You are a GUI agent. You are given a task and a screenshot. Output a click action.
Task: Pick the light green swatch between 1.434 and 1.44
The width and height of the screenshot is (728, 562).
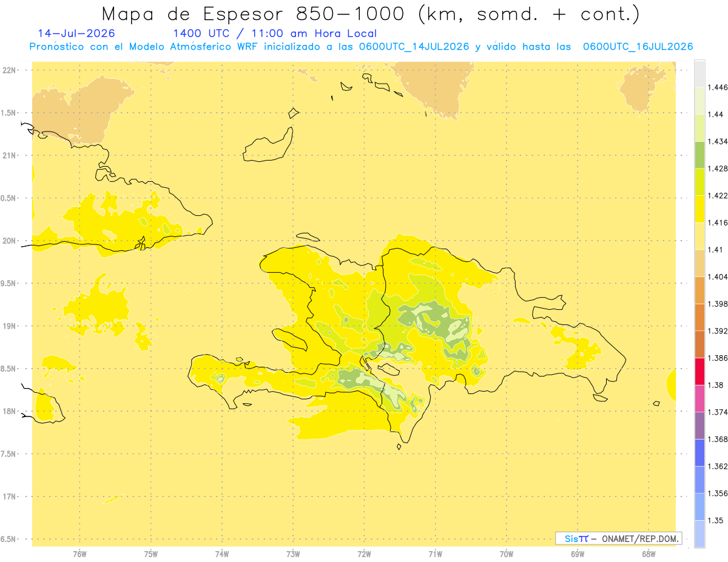coord(699,128)
